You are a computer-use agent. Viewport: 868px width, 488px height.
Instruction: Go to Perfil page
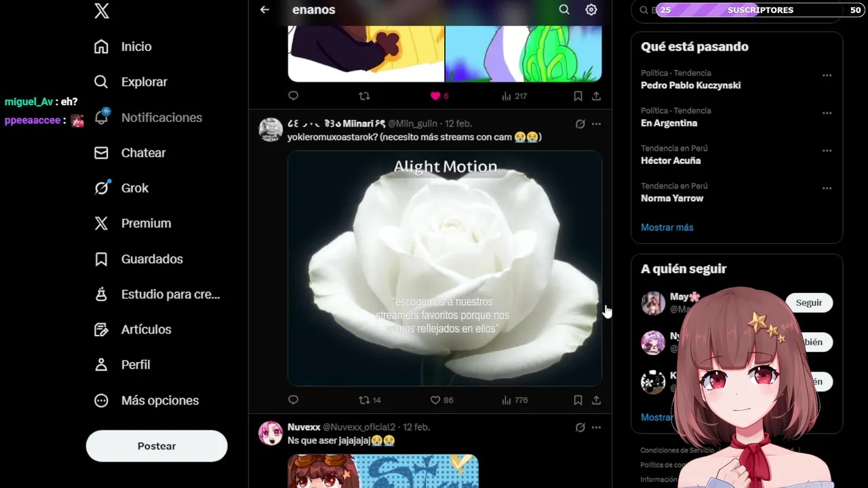tap(121, 365)
